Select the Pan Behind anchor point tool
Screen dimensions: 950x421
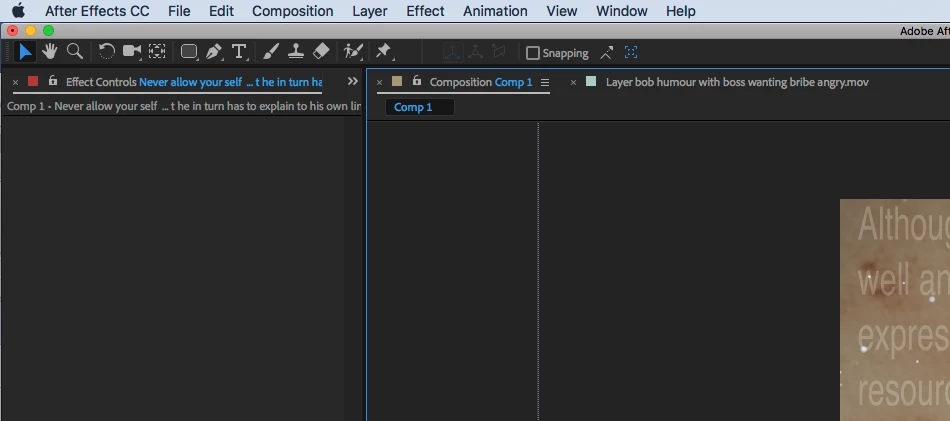coord(158,52)
